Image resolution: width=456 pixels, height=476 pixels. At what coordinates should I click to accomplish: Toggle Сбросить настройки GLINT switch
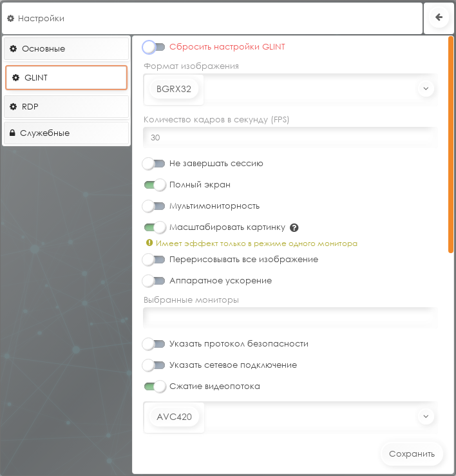pos(154,47)
